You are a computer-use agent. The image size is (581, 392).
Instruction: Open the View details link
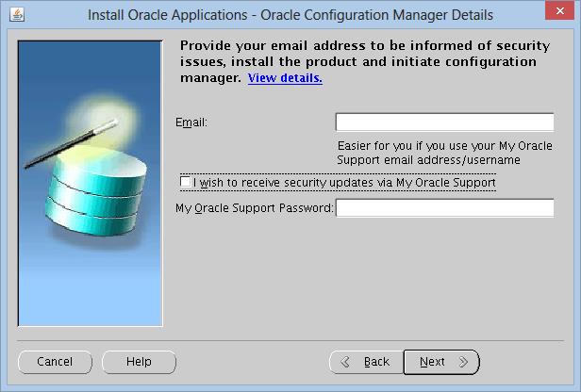285,78
